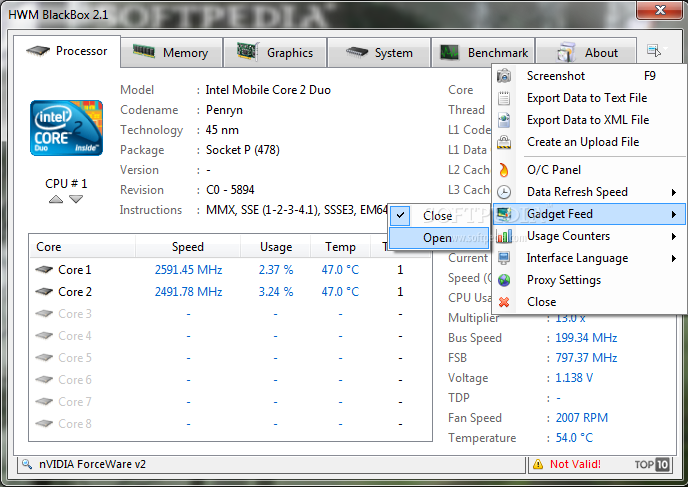Image resolution: width=688 pixels, height=487 pixels.
Task: Click the TOP 10 badge in the status bar
Action: (x=652, y=464)
